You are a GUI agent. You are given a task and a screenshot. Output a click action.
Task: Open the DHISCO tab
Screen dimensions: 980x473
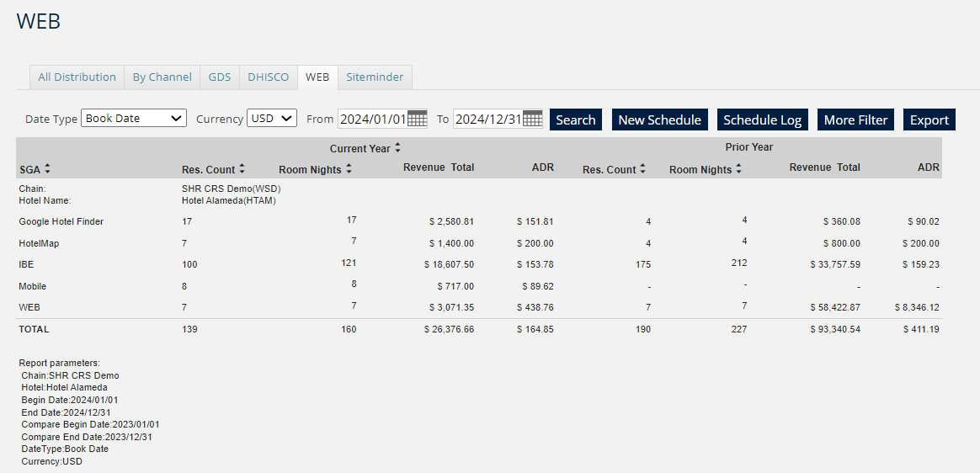point(268,77)
